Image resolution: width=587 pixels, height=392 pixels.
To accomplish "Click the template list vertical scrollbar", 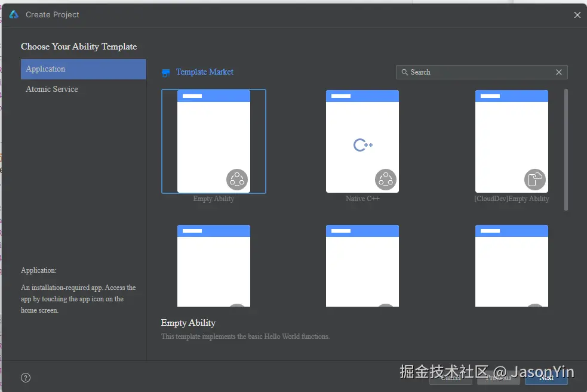I will pyautogui.click(x=566, y=150).
